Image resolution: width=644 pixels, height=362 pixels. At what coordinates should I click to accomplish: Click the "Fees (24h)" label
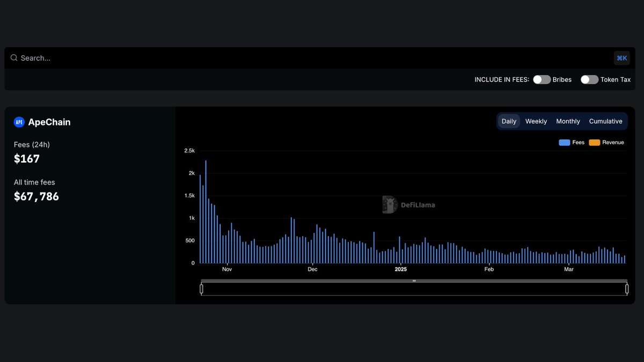tap(32, 145)
